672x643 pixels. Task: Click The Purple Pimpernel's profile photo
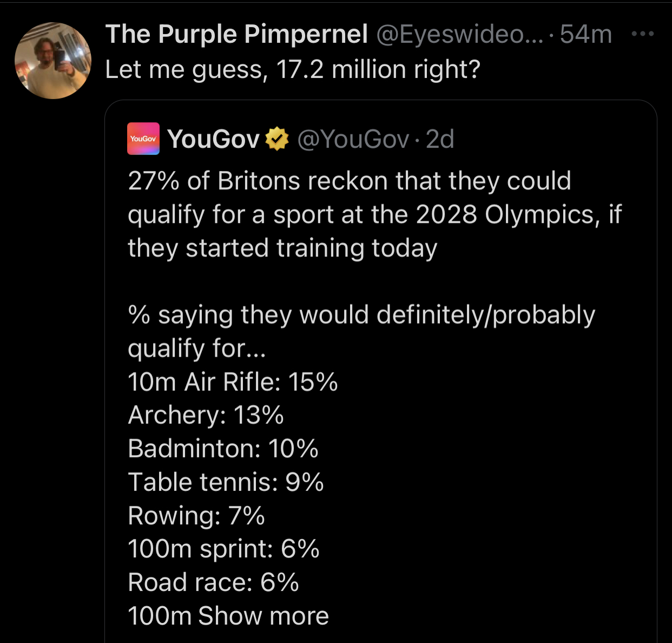coord(53,61)
